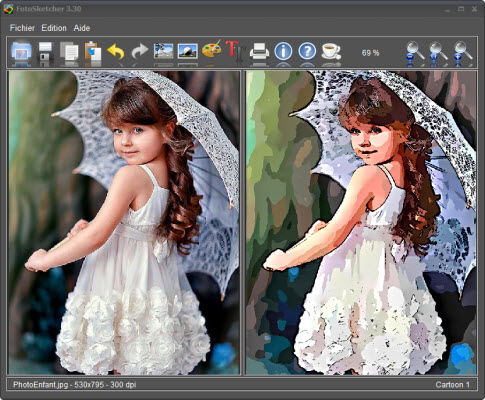Open the Aide menu
The width and height of the screenshot is (485, 400).
82,28
